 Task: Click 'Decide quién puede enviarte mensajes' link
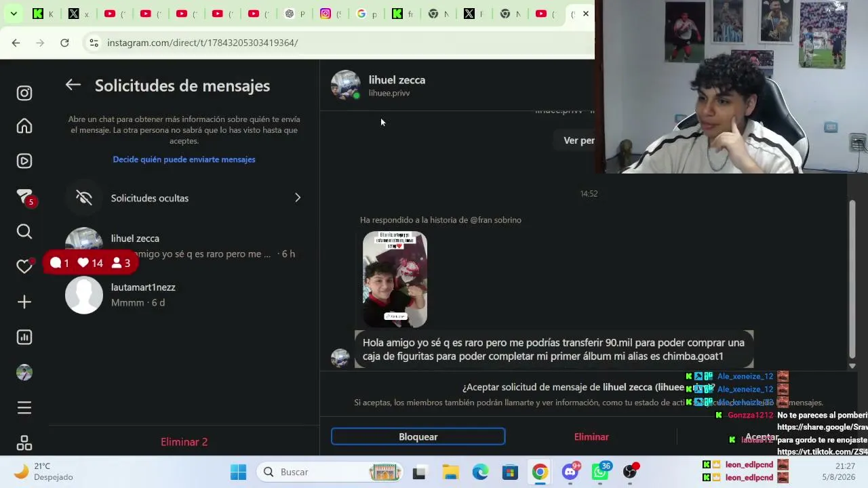(x=184, y=159)
